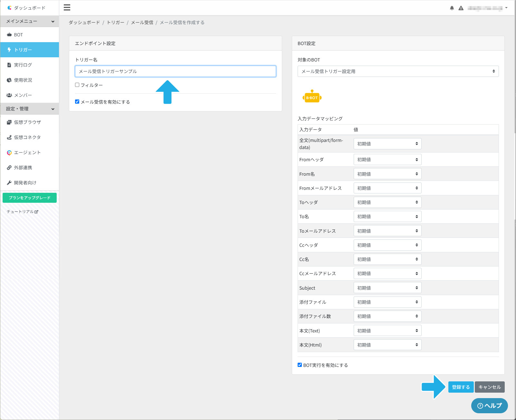Enable the フィルター checkbox

[77, 85]
